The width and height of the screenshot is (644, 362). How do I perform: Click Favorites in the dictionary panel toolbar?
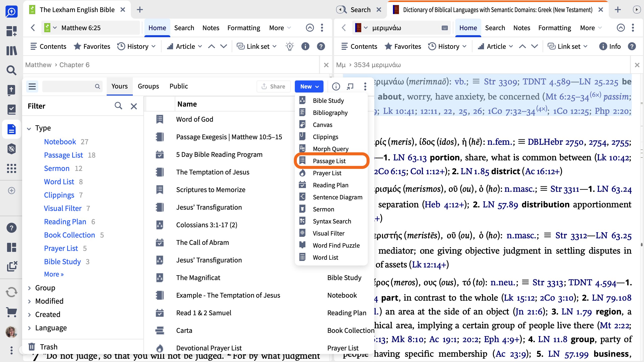click(403, 46)
